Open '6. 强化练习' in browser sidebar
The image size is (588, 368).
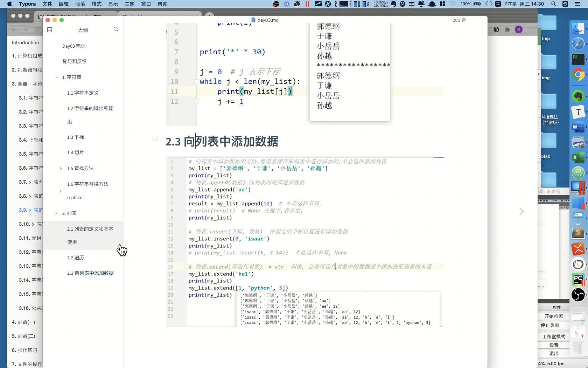click(x=24, y=350)
